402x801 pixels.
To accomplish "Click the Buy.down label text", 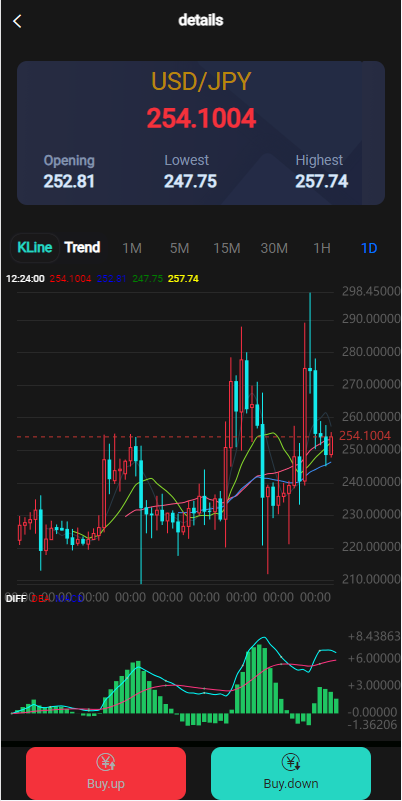I will click(291, 784).
